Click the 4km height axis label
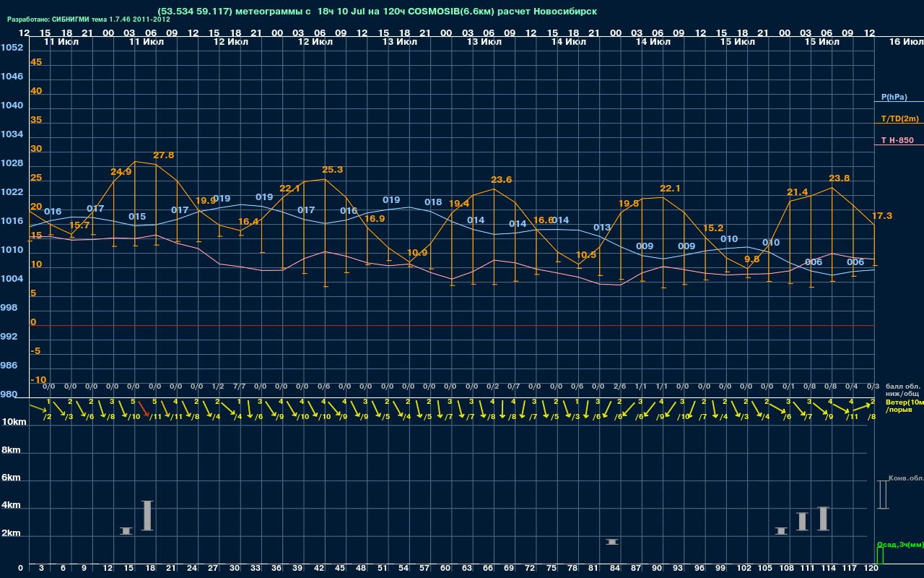Viewport: 924px width, 578px height. coord(11,506)
